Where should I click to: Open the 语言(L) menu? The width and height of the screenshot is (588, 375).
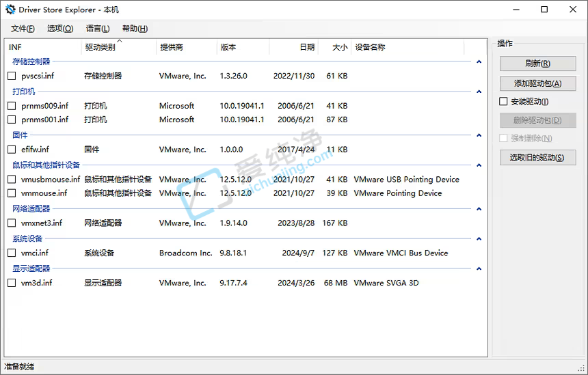98,29
